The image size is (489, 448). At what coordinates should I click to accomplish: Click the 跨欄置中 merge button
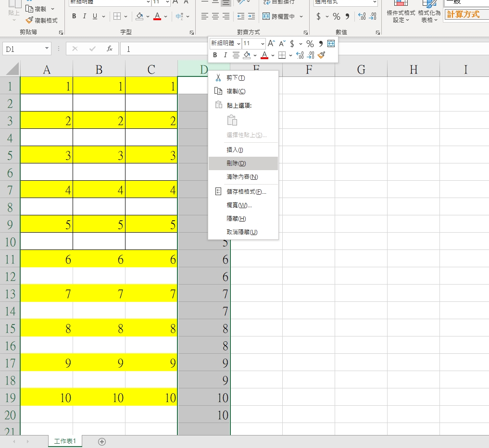278,16
